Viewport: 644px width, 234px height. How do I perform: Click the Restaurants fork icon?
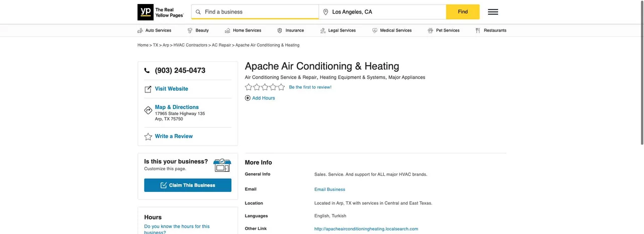pyautogui.click(x=478, y=31)
